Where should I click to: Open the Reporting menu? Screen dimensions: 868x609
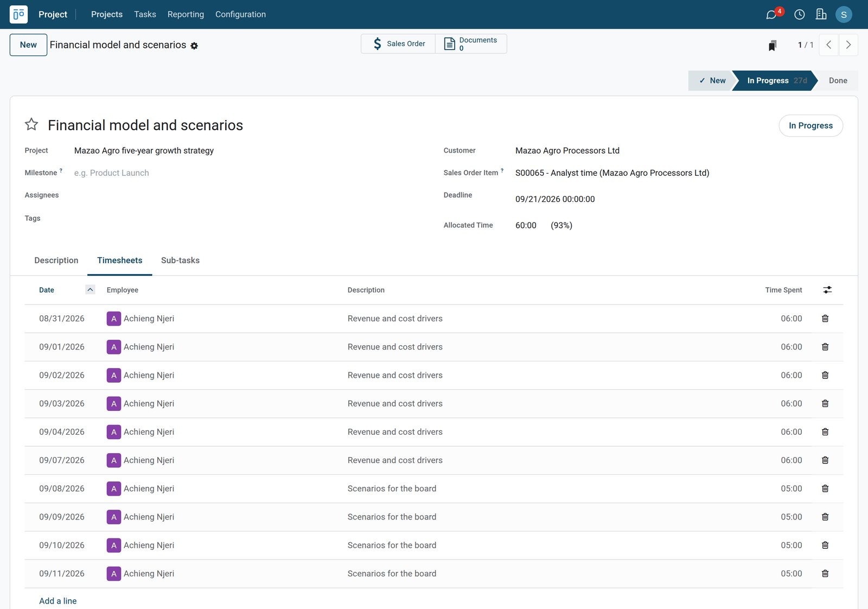pyautogui.click(x=186, y=15)
